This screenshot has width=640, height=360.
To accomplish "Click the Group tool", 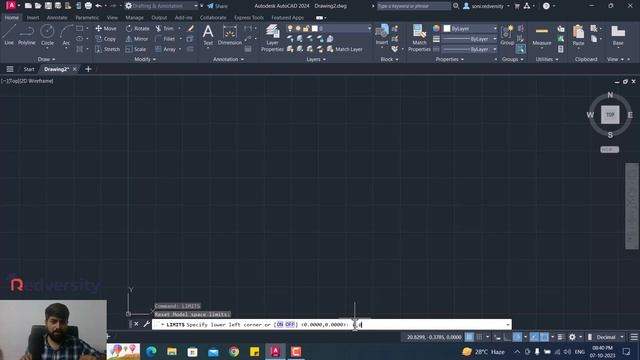I will pyautogui.click(x=507, y=35).
